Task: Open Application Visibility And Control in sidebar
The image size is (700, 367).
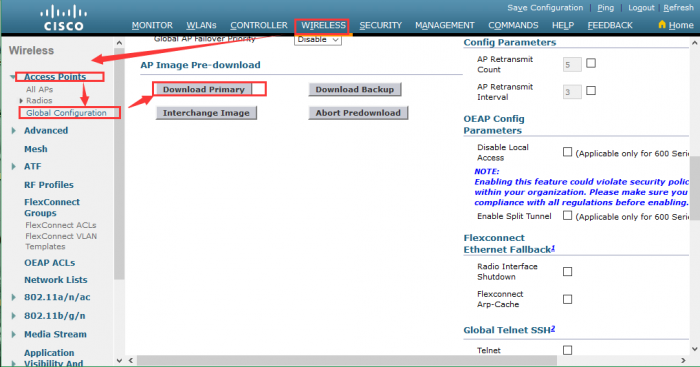Action: coord(54,358)
